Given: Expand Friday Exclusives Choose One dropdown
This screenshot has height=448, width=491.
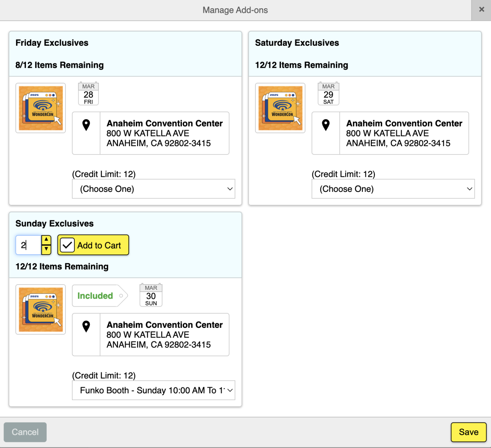Looking at the screenshot, I should pyautogui.click(x=153, y=189).
